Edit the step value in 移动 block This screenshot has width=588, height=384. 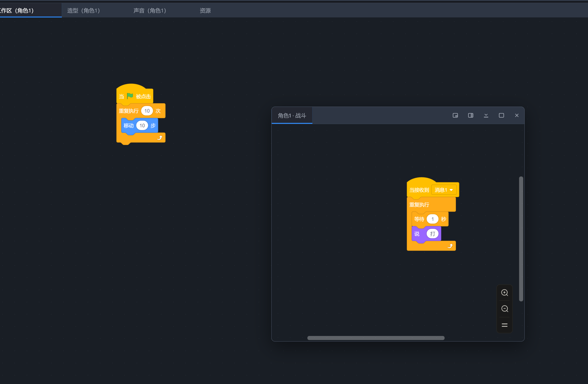click(x=142, y=126)
